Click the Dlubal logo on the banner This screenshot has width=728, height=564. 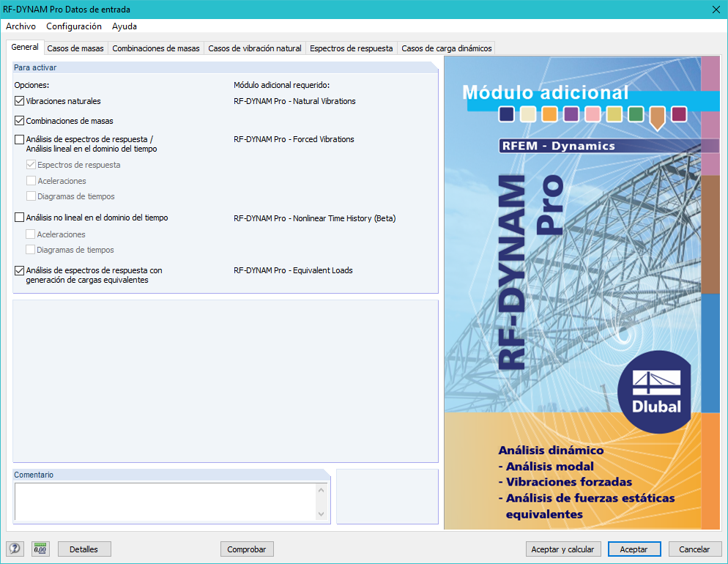pyautogui.click(x=655, y=393)
